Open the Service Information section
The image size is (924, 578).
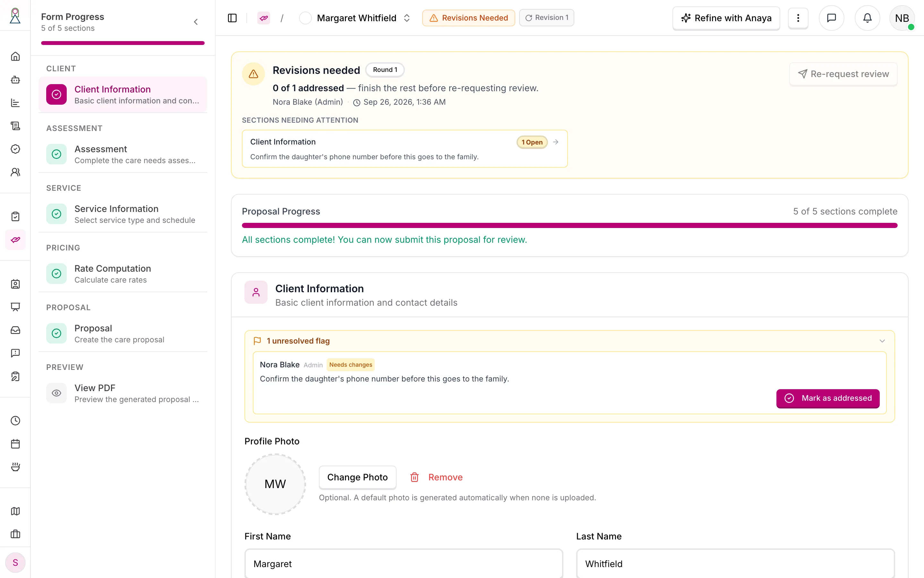[x=123, y=214]
